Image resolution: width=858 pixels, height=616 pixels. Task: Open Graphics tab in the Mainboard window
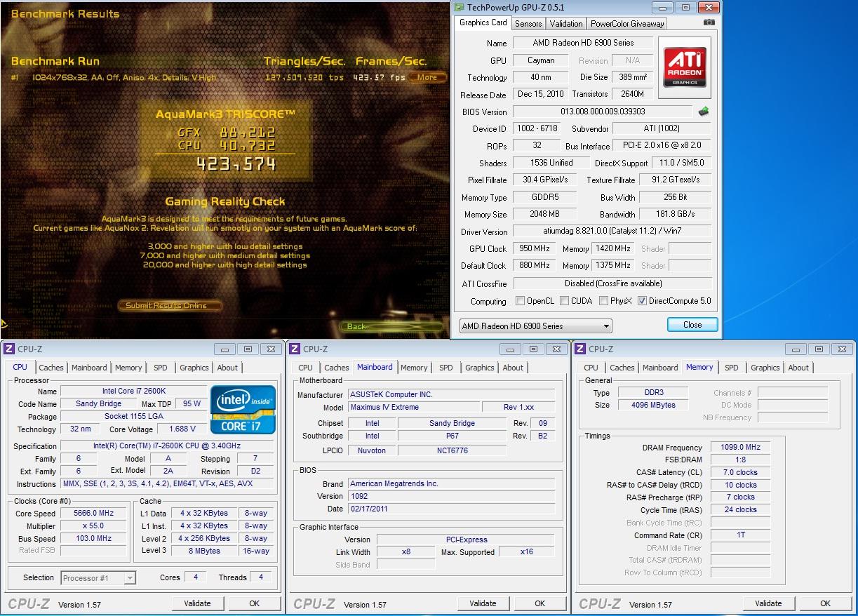coord(480,368)
